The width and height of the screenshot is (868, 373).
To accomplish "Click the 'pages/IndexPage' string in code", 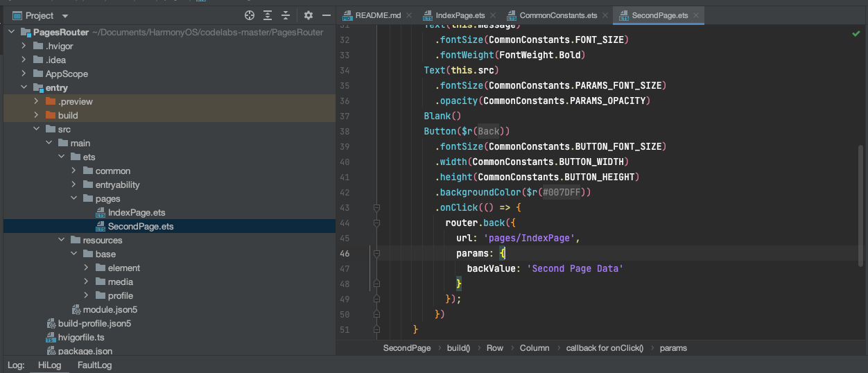I will point(529,238).
